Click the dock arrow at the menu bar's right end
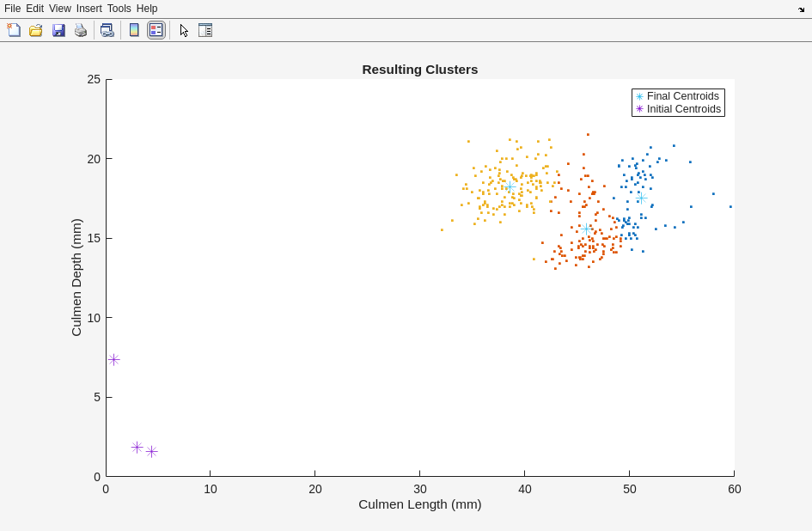This screenshot has width=812, height=531. 801,9
